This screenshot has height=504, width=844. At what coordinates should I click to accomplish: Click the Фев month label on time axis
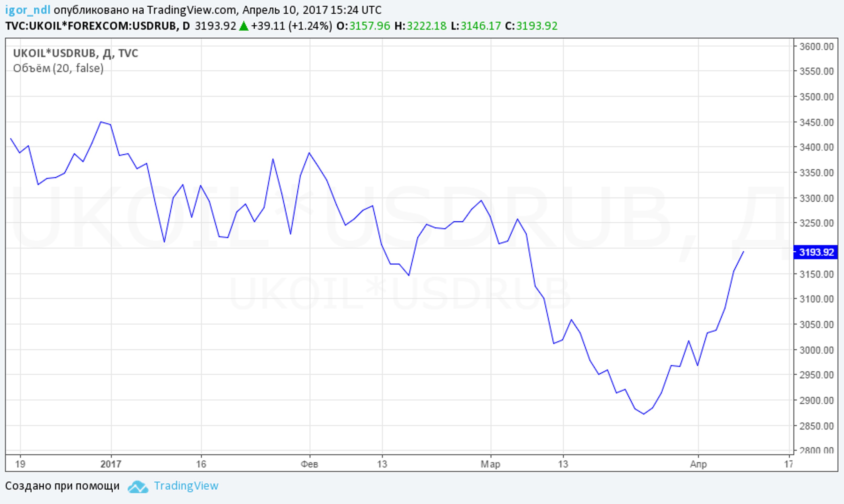point(309,464)
